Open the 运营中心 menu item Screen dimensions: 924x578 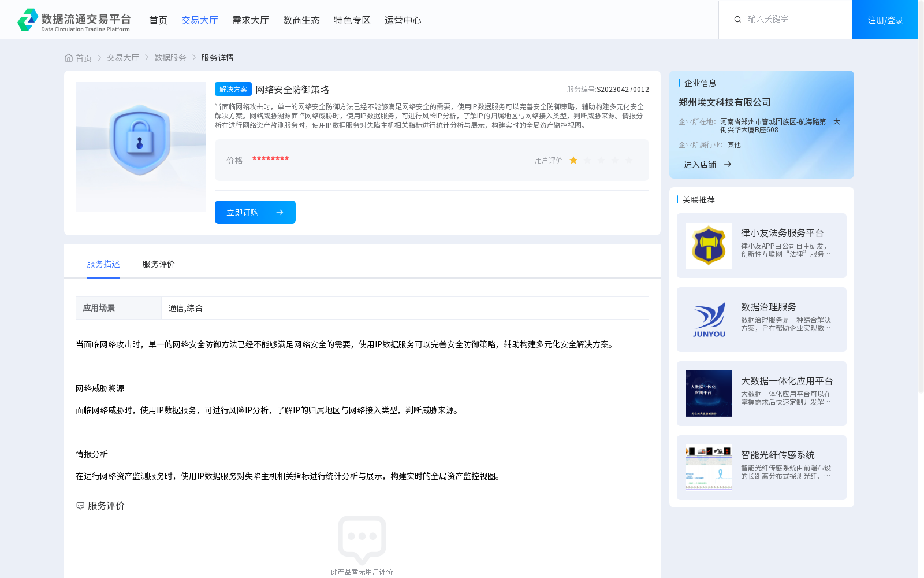click(403, 20)
